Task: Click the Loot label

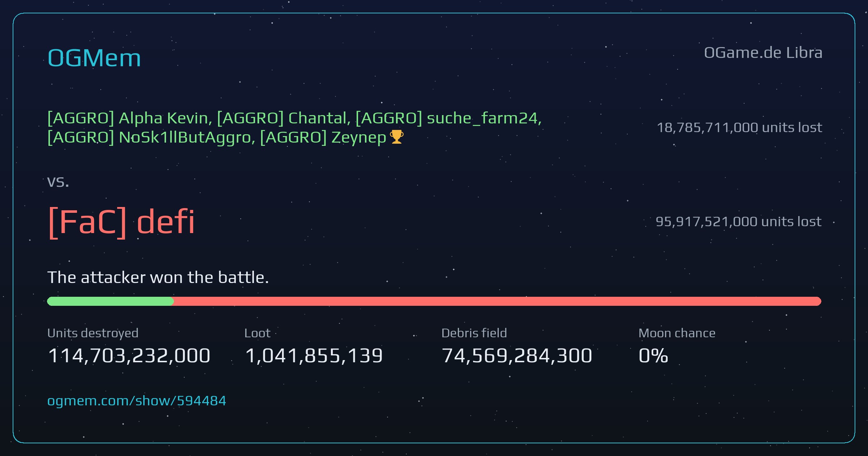Action: click(258, 333)
